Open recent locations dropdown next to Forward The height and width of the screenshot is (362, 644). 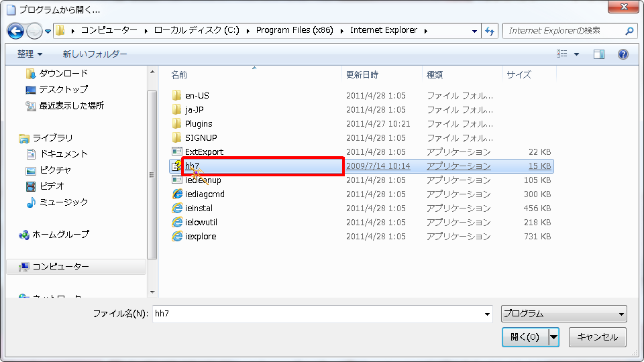tap(48, 32)
